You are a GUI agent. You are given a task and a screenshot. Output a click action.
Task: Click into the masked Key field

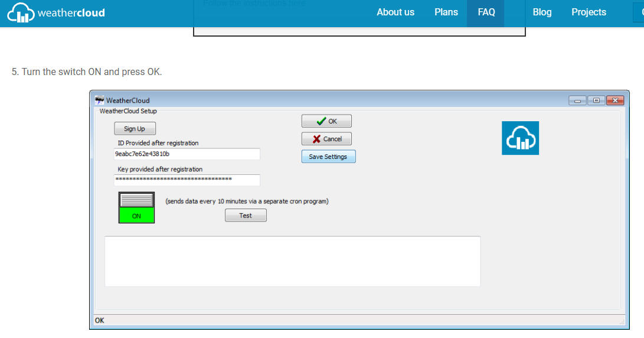187,180
